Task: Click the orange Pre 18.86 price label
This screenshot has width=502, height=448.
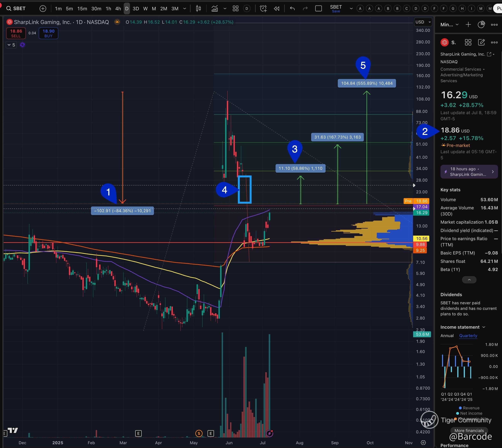Action: tap(416, 201)
